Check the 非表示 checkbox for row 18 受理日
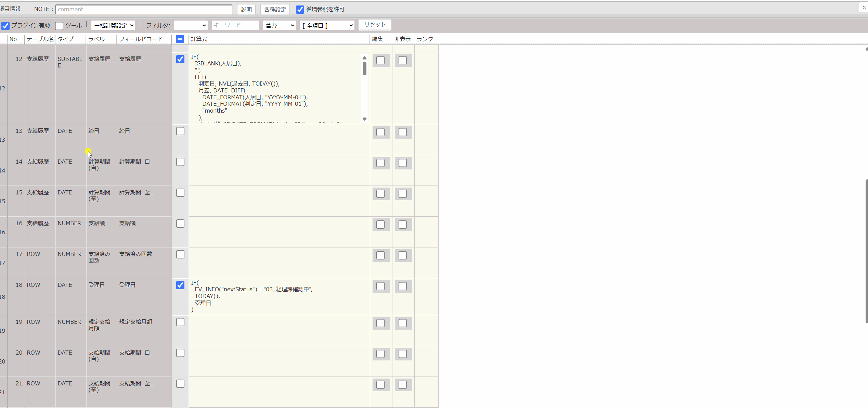The width and height of the screenshot is (868, 408). tap(403, 286)
